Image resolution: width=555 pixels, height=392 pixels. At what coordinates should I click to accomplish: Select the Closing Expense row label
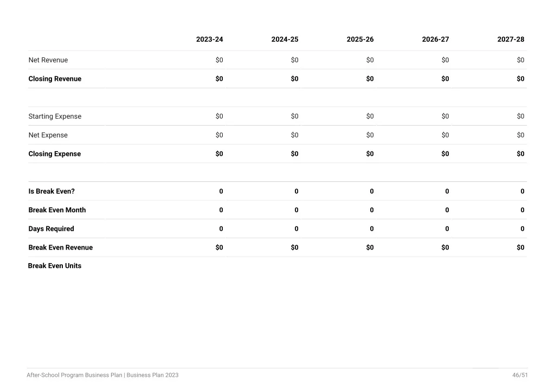[x=55, y=154]
